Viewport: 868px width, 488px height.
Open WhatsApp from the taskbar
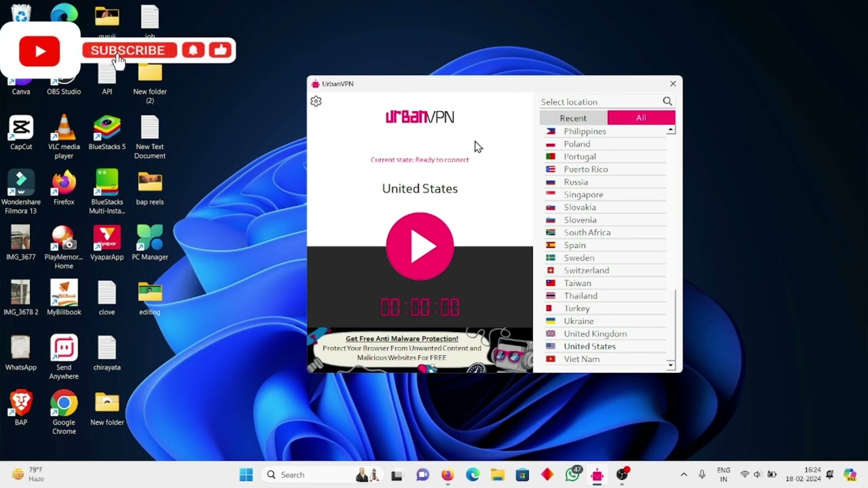pos(573,474)
